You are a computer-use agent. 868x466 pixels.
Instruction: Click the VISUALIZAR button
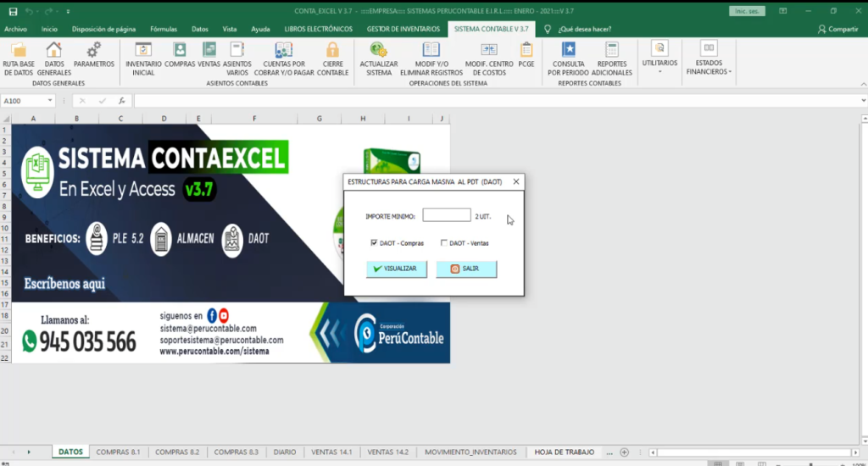pyautogui.click(x=397, y=269)
